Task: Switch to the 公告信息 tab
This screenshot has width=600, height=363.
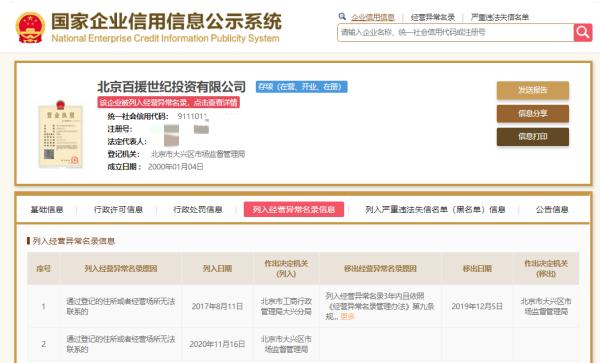Action: coord(552,210)
